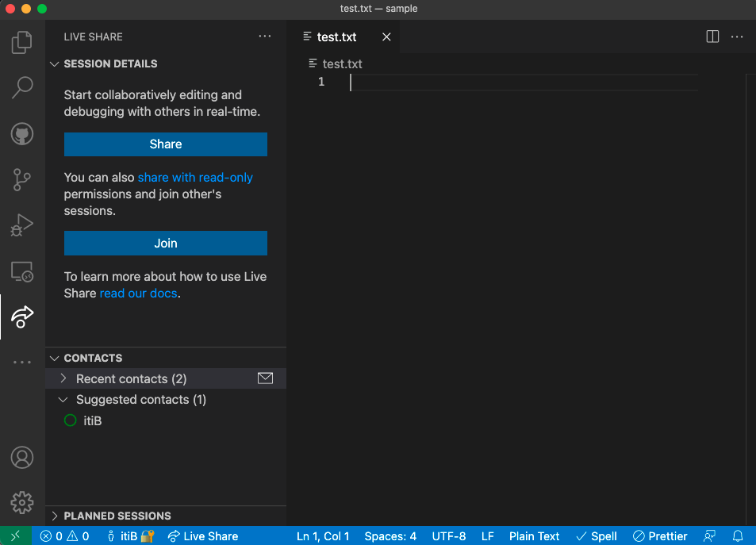Place cursor on editor line 1
The width and height of the screenshot is (756, 545).
[x=524, y=82]
